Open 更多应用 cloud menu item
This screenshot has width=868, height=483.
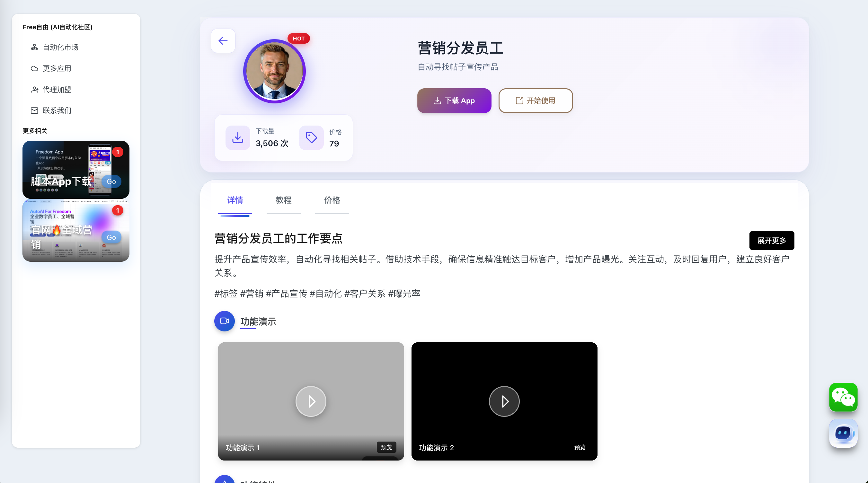(57, 68)
